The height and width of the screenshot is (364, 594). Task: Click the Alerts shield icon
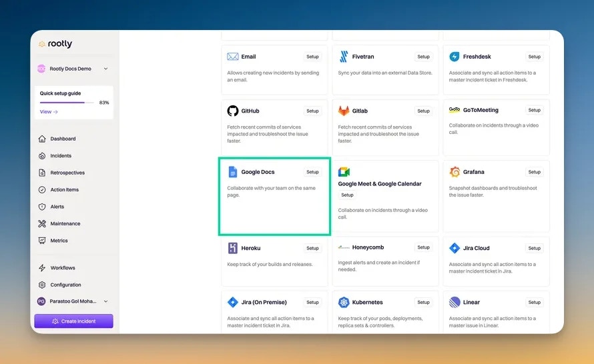click(x=42, y=207)
